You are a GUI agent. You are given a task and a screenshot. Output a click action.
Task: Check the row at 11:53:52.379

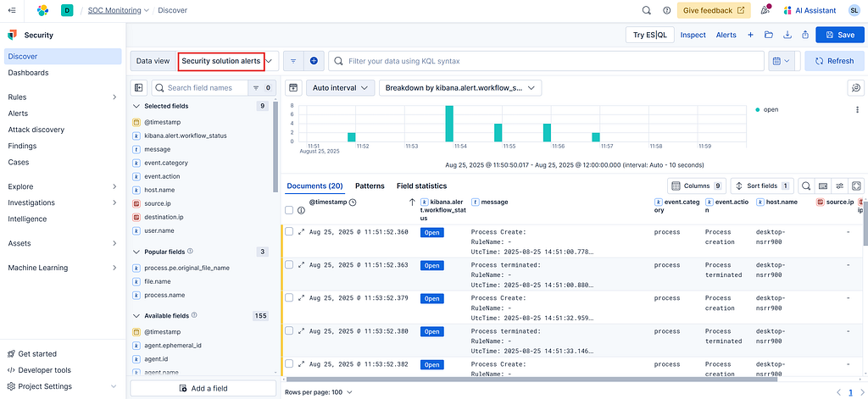[289, 298]
